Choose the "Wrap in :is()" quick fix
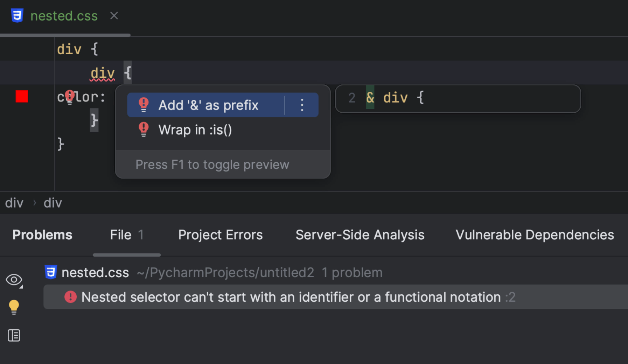The width and height of the screenshot is (628, 364). point(195,130)
